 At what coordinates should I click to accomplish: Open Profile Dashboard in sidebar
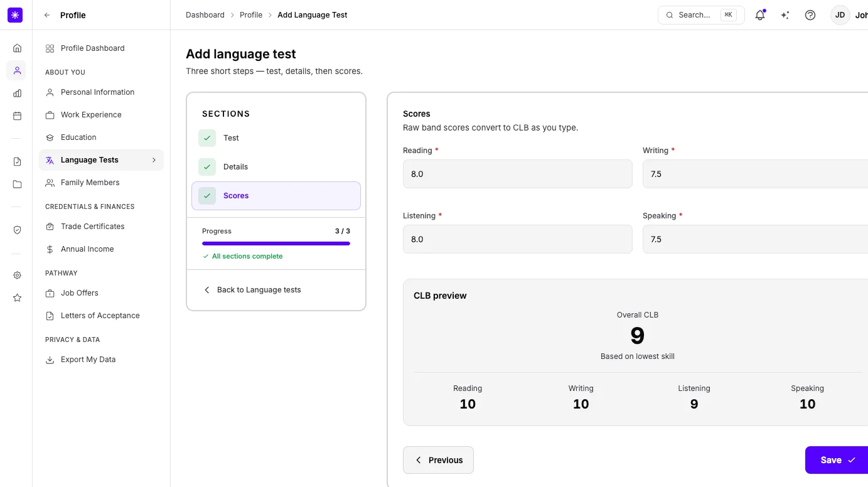click(101, 48)
